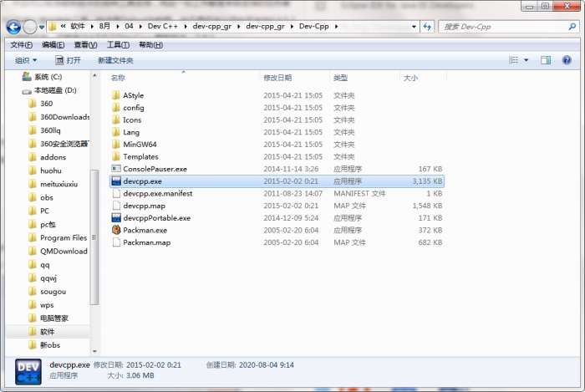
Task: Open the 组织 dropdown
Action: coord(26,60)
